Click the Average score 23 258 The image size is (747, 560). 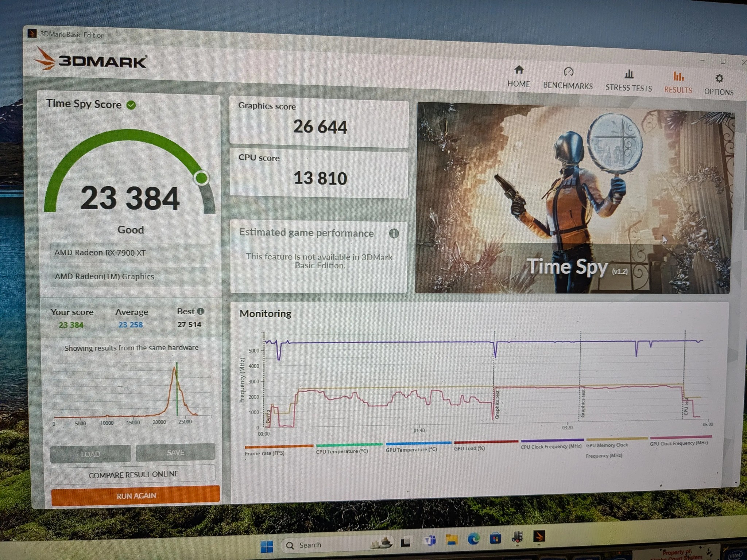[x=131, y=324]
